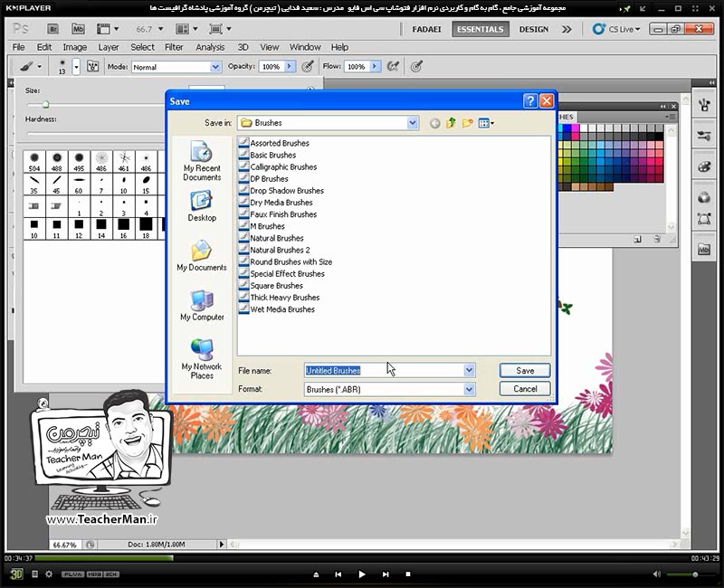Open the Window menu

click(305, 47)
